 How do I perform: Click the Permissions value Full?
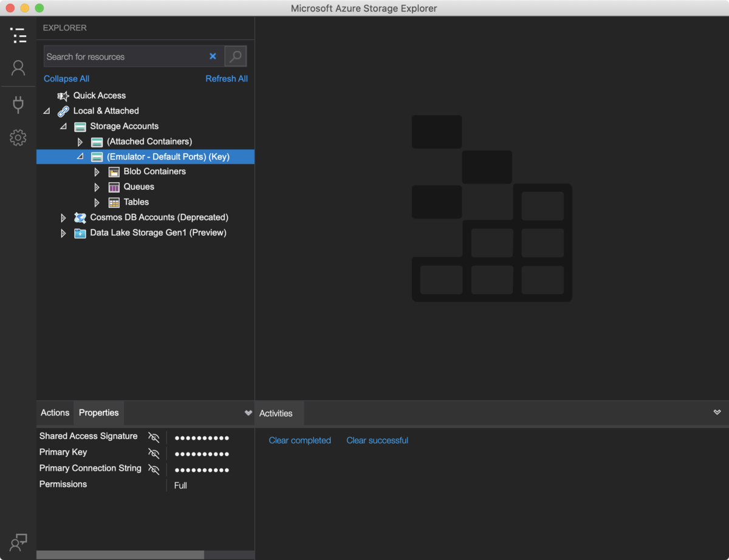click(x=180, y=485)
